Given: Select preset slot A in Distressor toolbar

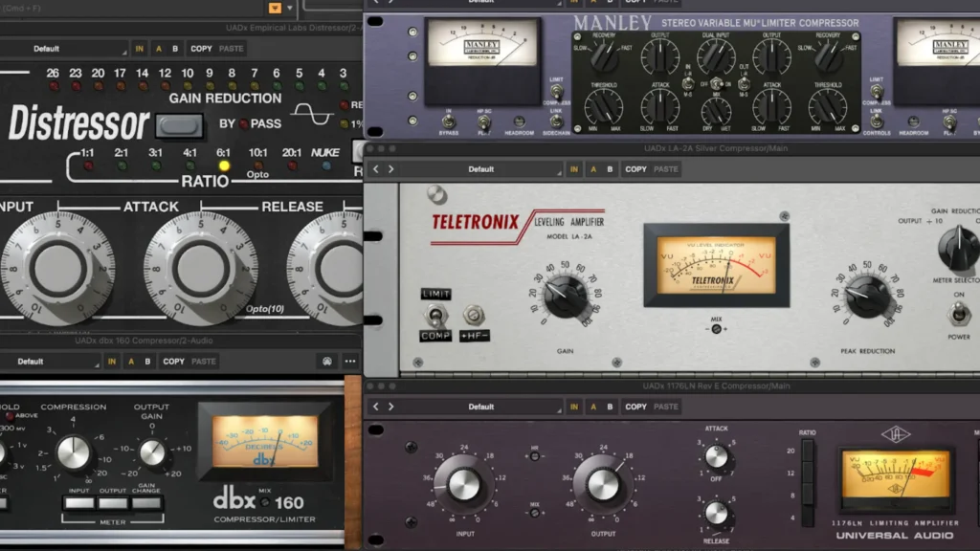Looking at the screenshot, I should [158, 49].
